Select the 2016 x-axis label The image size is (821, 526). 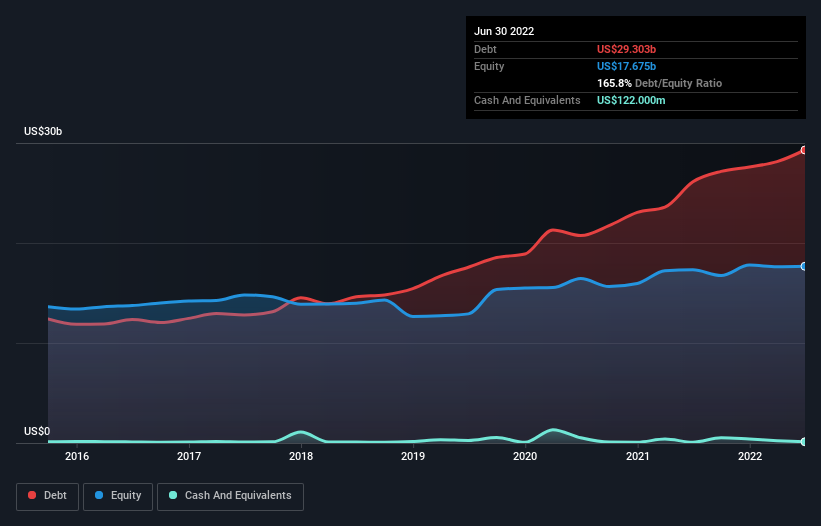(x=77, y=456)
